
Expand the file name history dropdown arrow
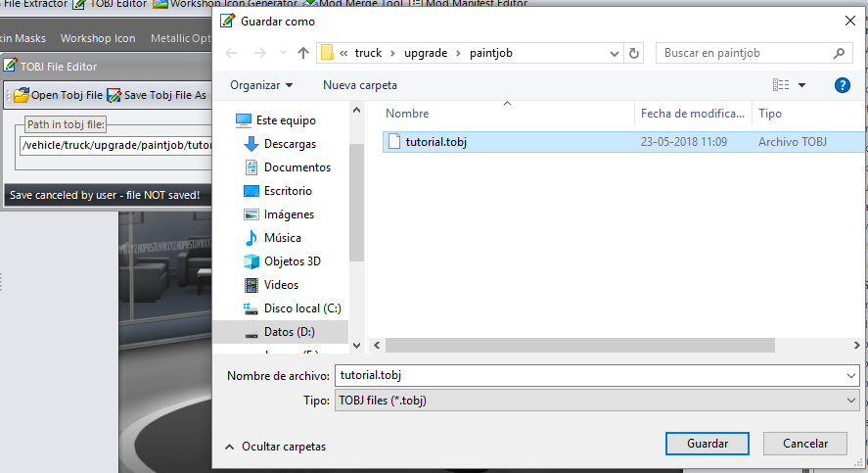851,375
